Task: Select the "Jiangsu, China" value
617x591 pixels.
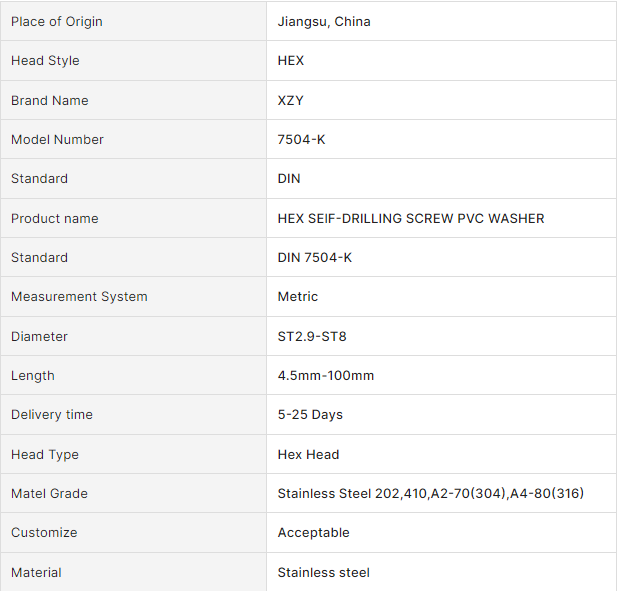Action: click(324, 22)
